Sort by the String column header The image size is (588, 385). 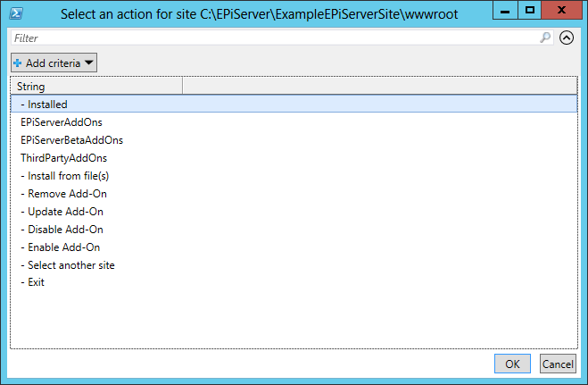[96, 87]
